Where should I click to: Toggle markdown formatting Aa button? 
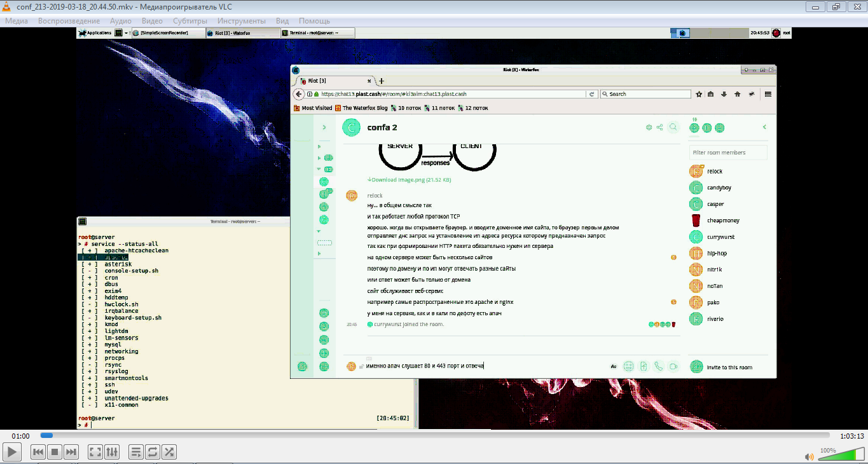point(614,366)
